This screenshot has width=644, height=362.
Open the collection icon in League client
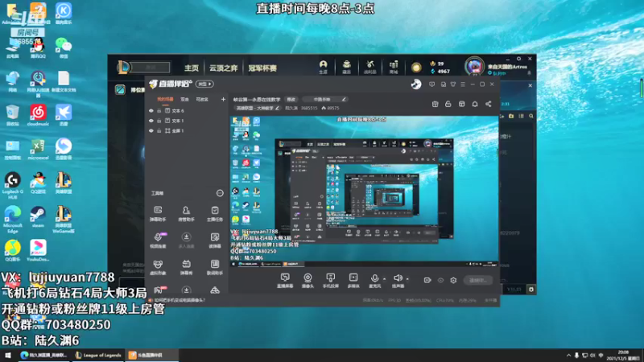pos(347,67)
